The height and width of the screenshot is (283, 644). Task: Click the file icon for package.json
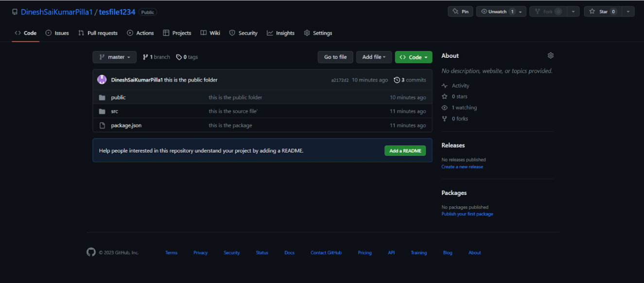(x=102, y=125)
